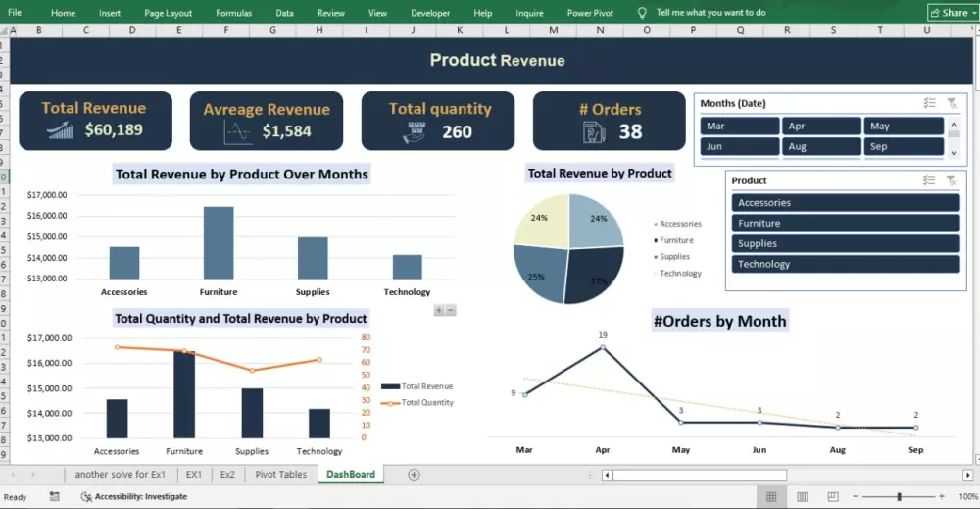Open the View ribbon tab
This screenshot has height=509, width=980.
(x=377, y=13)
